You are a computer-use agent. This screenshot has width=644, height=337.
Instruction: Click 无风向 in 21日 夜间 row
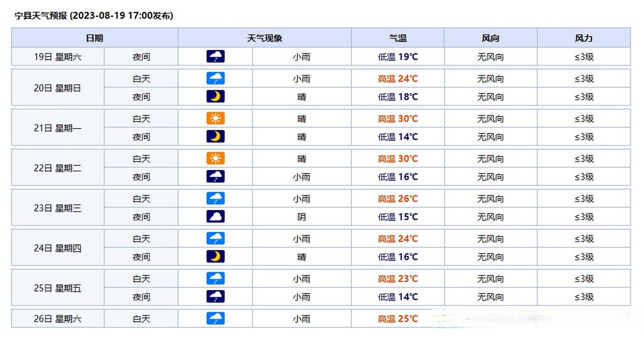coord(491,137)
